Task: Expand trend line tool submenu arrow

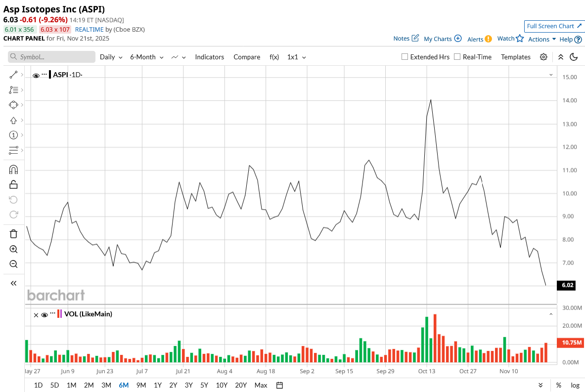Action: tap(22, 75)
